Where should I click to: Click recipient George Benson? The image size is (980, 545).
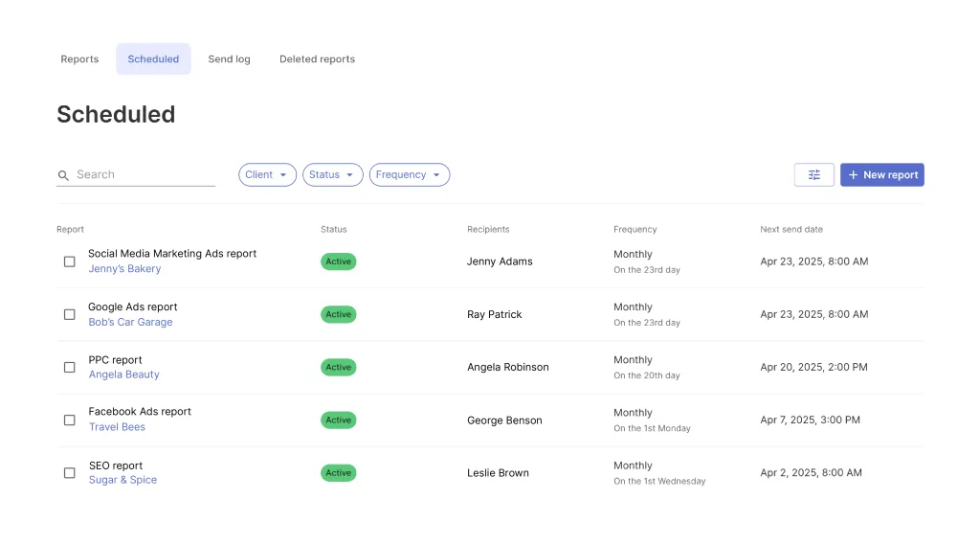(x=504, y=420)
